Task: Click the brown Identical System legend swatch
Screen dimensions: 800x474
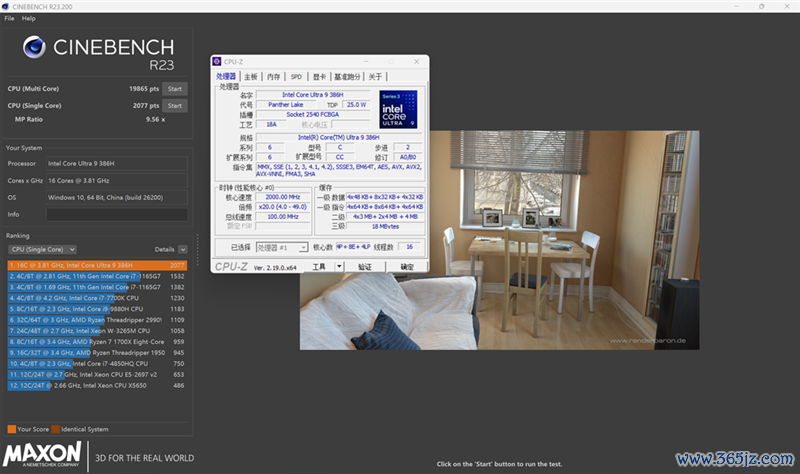Action: pyautogui.click(x=56, y=429)
